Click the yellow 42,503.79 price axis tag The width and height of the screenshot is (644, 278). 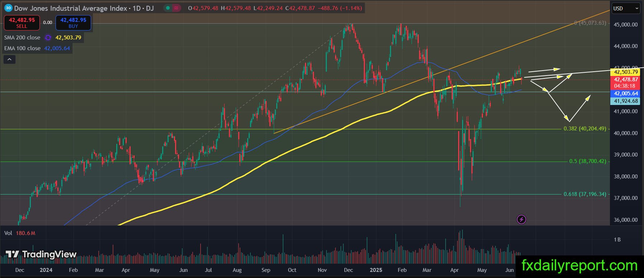(x=626, y=72)
